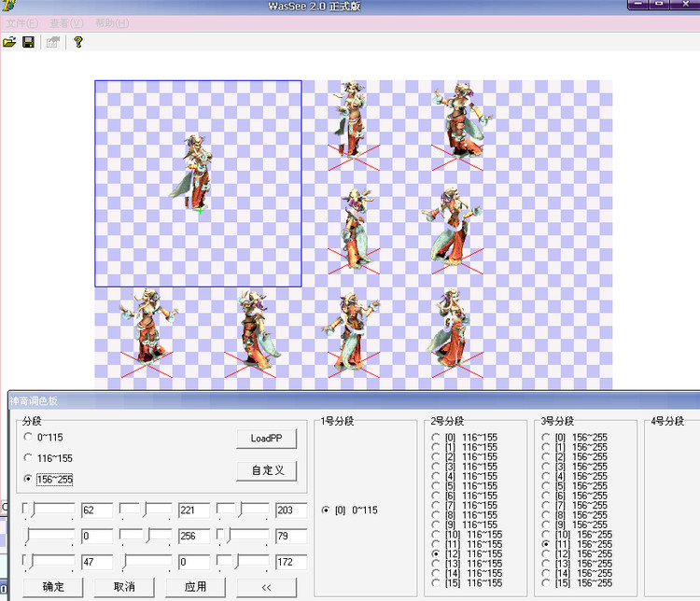
Task: Click the save disk icon
Action: point(29,42)
